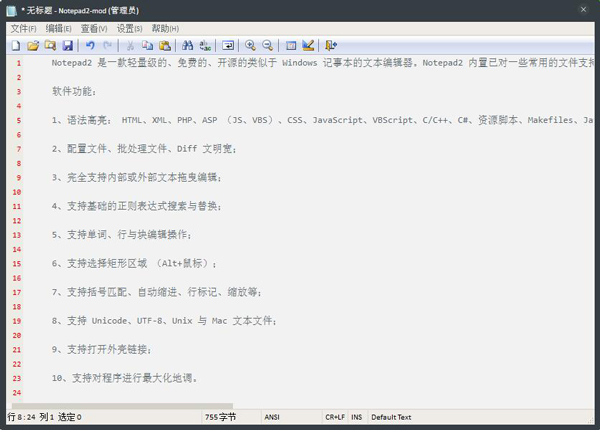Click the browse files toolbar icon

pyautogui.click(x=50, y=46)
